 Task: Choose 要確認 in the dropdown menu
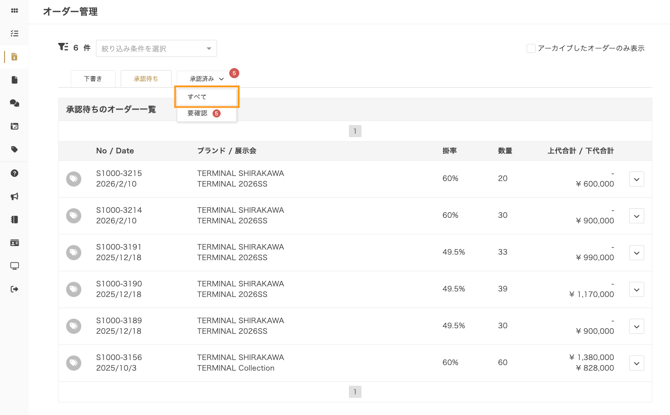(x=199, y=113)
